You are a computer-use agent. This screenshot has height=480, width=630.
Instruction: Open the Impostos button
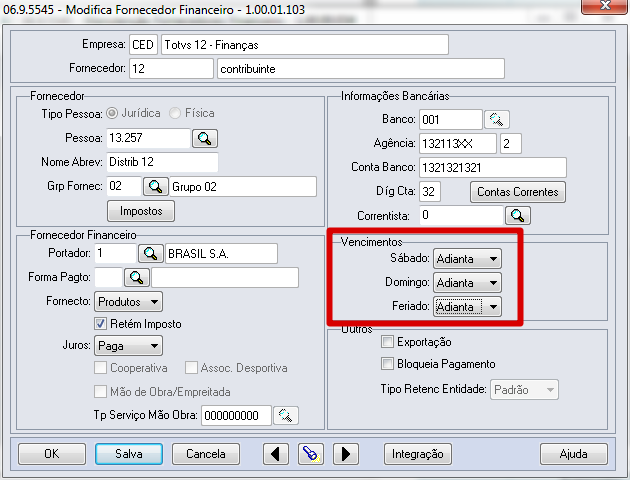[x=141, y=211]
